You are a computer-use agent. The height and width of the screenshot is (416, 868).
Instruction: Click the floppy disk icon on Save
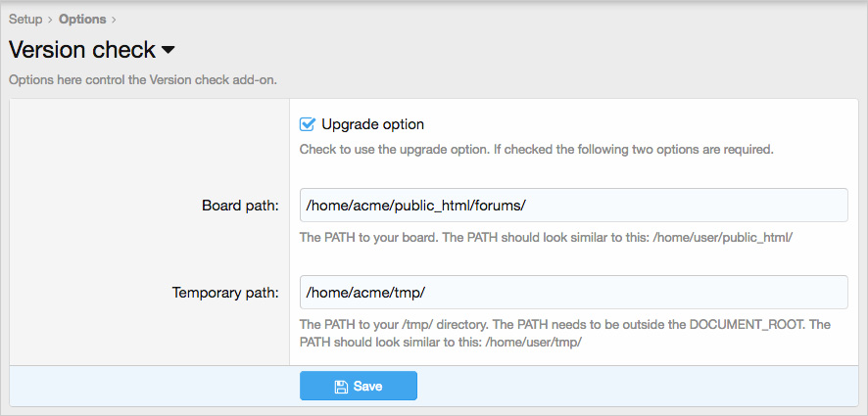(x=341, y=387)
